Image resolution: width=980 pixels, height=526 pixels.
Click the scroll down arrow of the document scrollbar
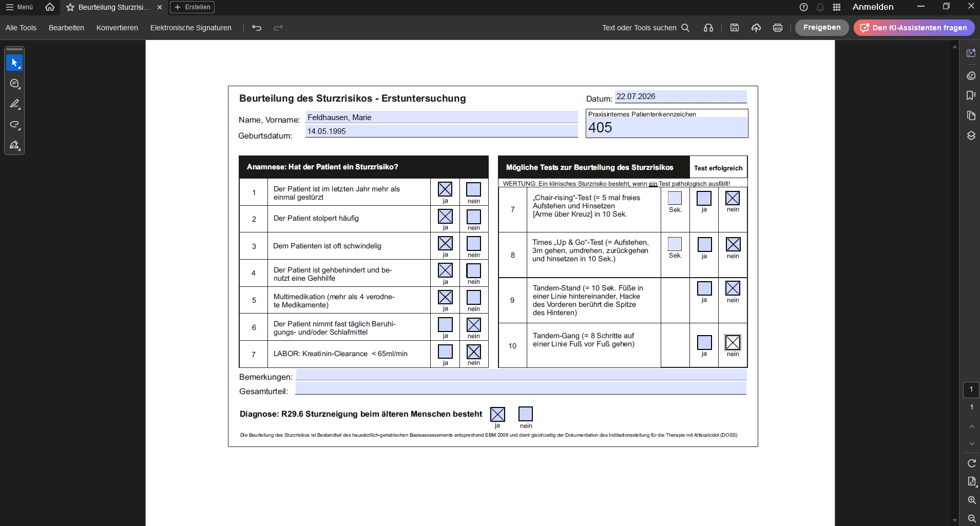955,520
